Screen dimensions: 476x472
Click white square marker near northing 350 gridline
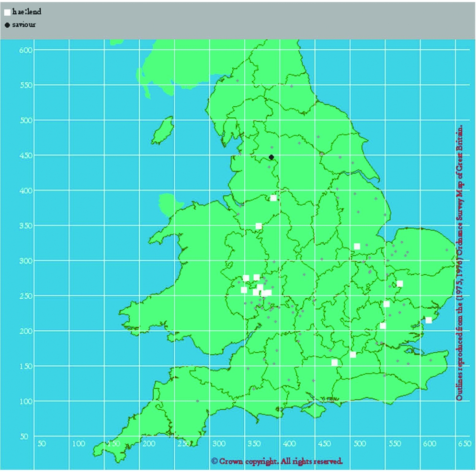(x=259, y=226)
